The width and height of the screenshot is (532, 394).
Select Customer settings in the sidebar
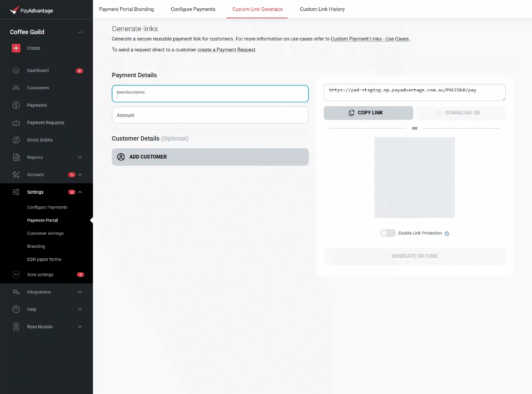45,234
